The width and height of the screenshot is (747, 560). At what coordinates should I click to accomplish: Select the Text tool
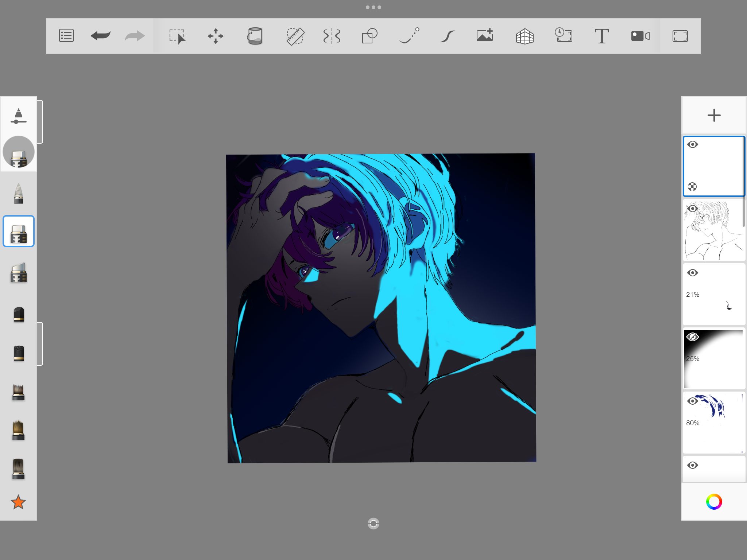(x=601, y=36)
